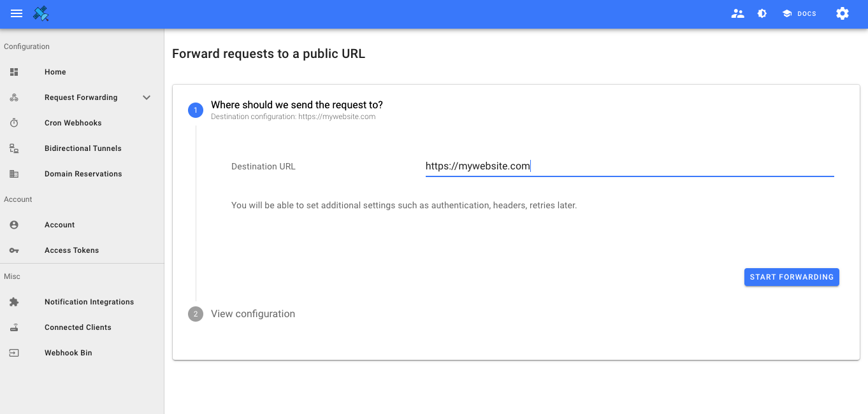
Task: Click the Bidirectional Tunnels sidebar icon
Action: 14,148
